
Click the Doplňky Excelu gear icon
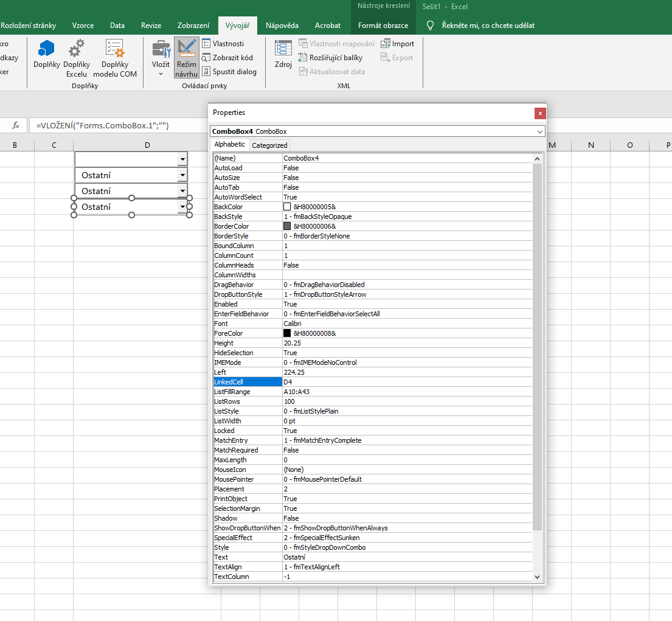[77, 49]
